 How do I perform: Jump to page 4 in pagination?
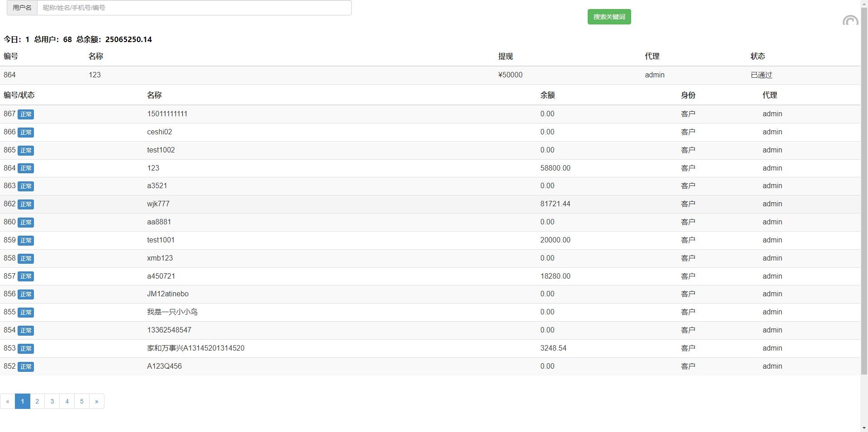[67, 401]
